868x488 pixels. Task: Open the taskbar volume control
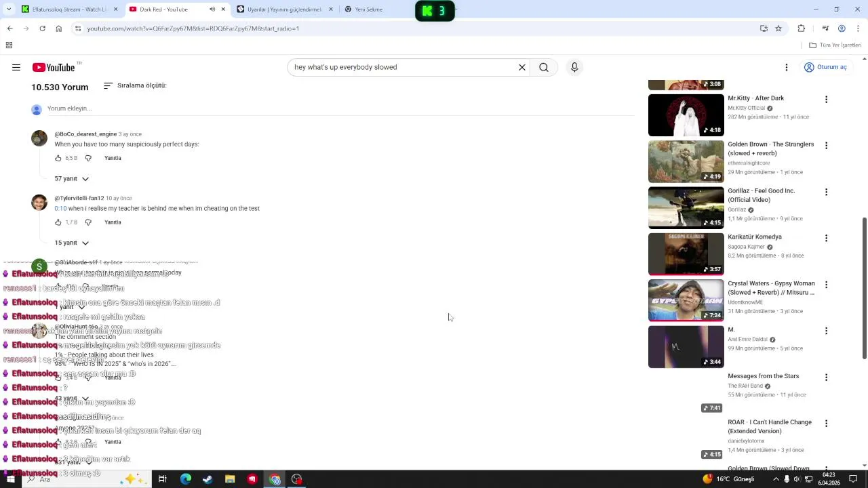tap(797, 479)
